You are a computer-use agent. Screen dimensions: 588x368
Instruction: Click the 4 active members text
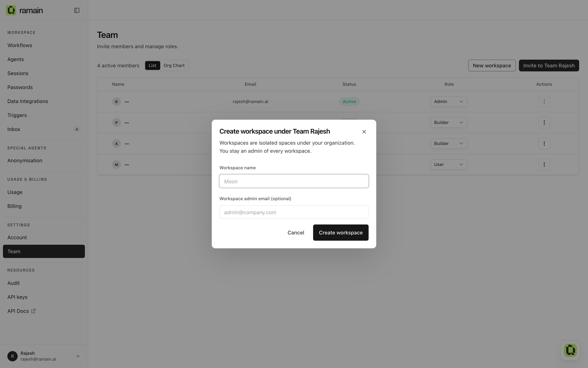point(118,66)
